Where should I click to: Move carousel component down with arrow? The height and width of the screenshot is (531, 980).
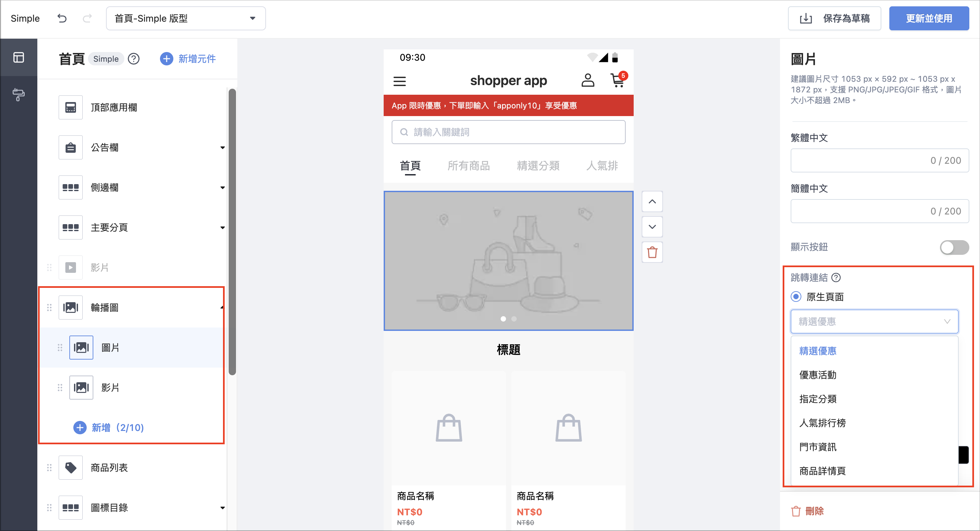(x=652, y=227)
